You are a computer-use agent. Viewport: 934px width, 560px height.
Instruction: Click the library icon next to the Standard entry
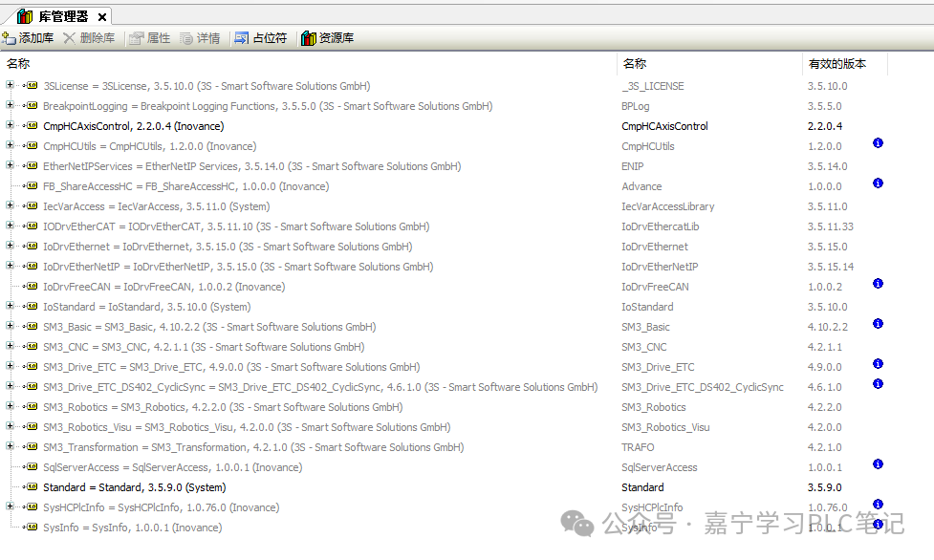(x=31, y=487)
